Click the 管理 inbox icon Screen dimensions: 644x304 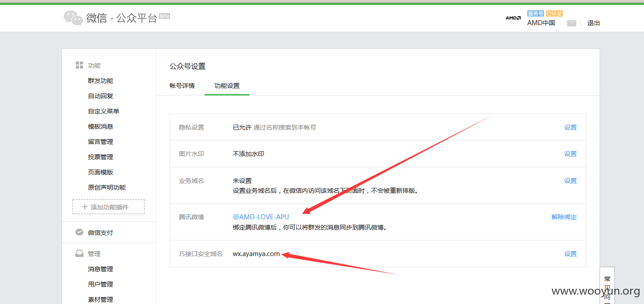pos(79,254)
